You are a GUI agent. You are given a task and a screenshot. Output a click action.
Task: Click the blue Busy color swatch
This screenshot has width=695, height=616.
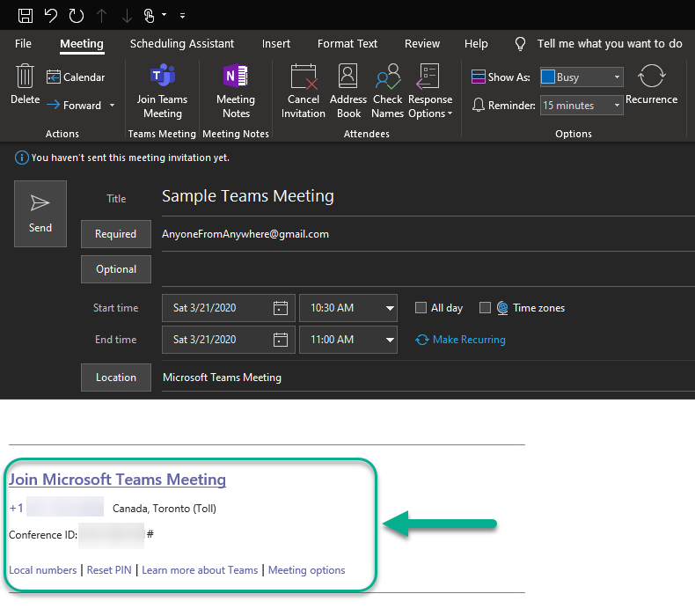pyautogui.click(x=548, y=77)
